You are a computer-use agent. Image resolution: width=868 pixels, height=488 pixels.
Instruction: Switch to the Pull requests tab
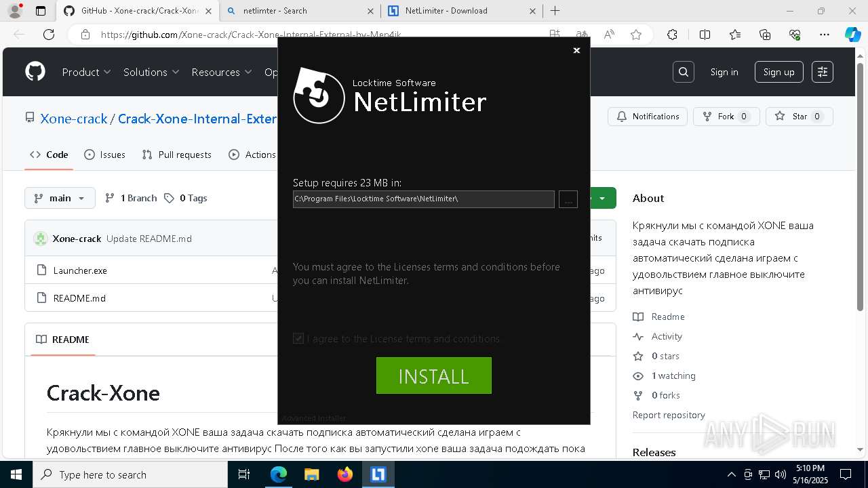coord(177,155)
